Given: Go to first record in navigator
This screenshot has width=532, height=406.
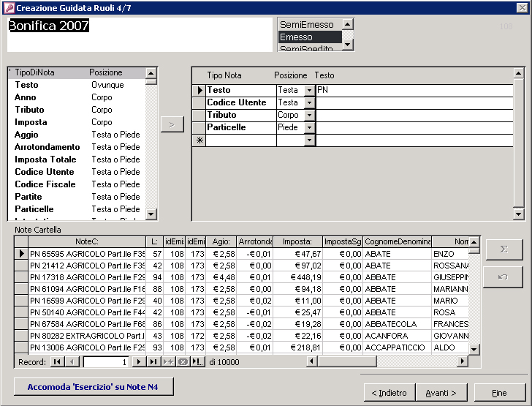Looking at the screenshot, I should pyautogui.click(x=57, y=362).
